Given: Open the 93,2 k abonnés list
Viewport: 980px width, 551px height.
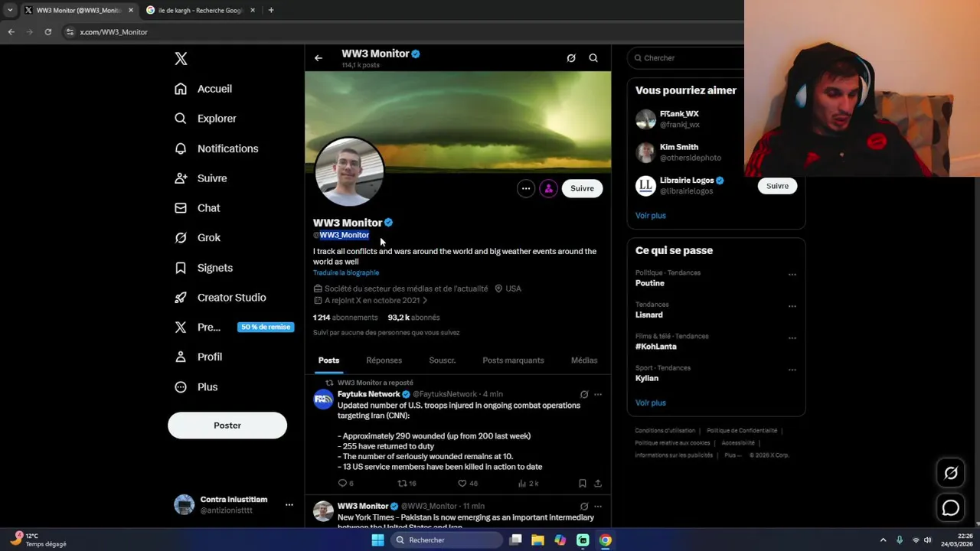Looking at the screenshot, I should [x=414, y=318].
